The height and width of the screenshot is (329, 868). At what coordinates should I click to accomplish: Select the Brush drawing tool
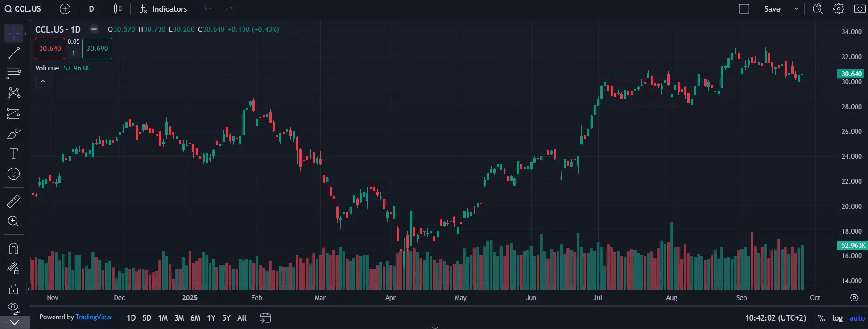point(13,134)
